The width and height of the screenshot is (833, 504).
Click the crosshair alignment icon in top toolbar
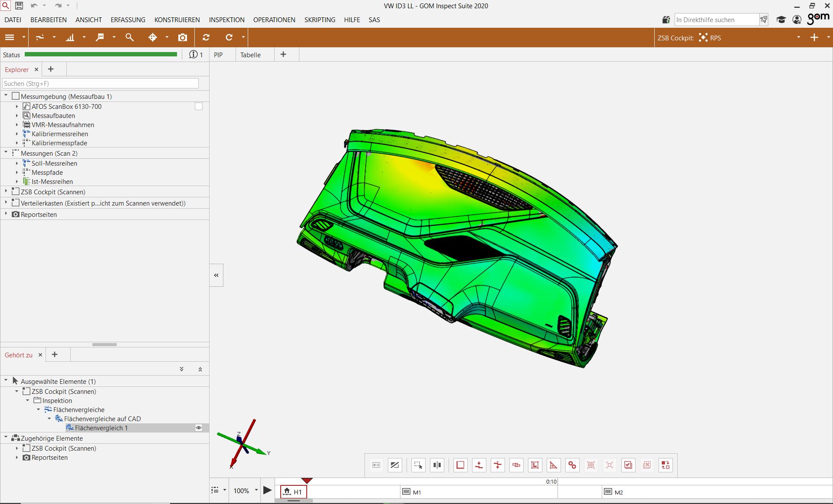coord(153,38)
